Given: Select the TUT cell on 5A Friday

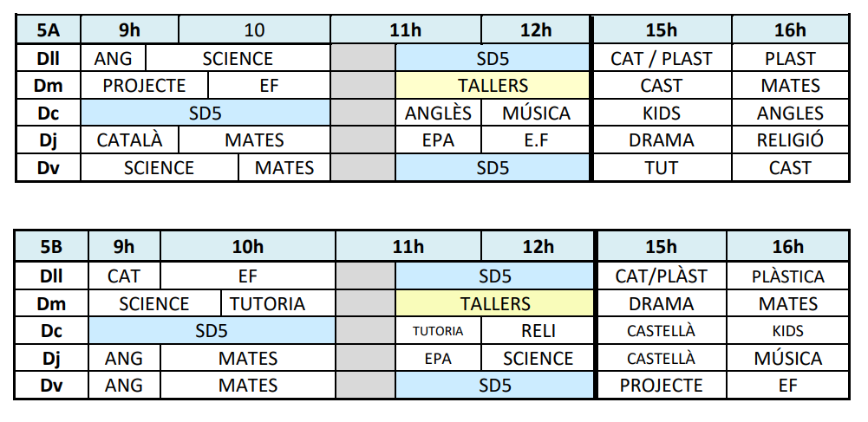Looking at the screenshot, I should tap(661, 167).
